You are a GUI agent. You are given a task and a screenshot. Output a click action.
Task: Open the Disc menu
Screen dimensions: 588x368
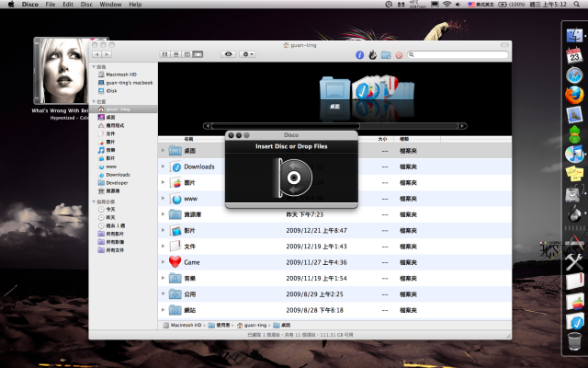pos(86,5)
